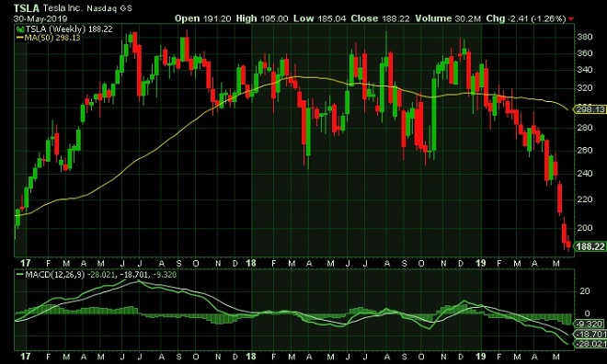Click the Nasdaq GS exchange label
This screenshot has width=607, height=364.
point(109,8)
